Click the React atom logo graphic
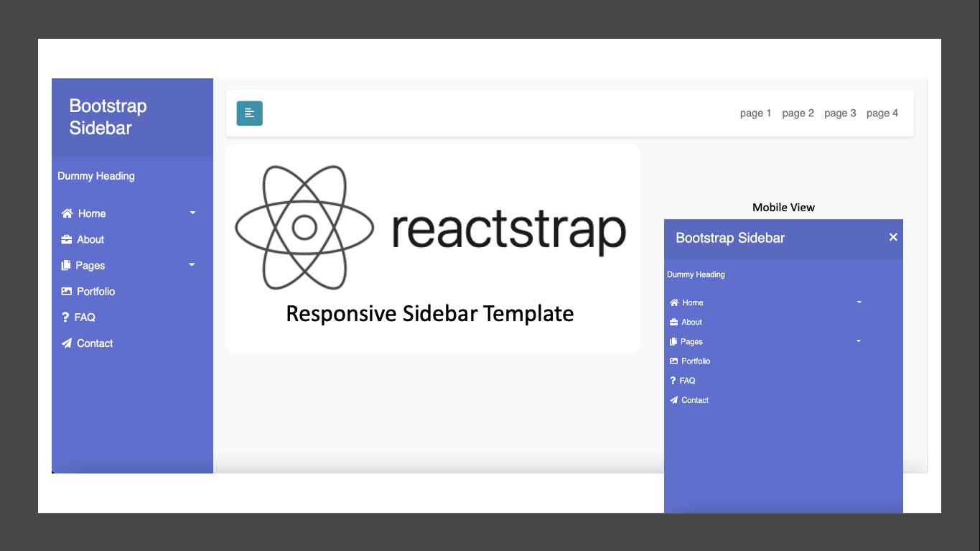The height and width of the screenshot is (551, 980). pyautogui.click(x=304, y=228)
